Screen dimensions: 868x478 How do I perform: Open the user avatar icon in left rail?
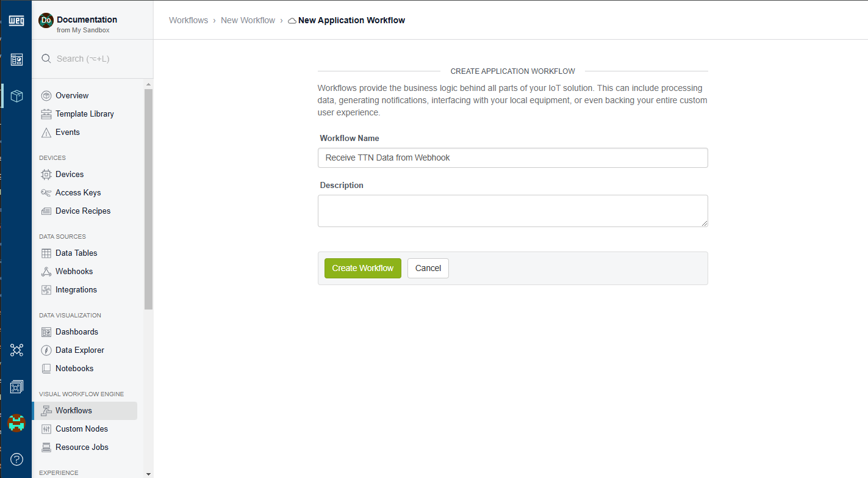click(x=16, y=422)
